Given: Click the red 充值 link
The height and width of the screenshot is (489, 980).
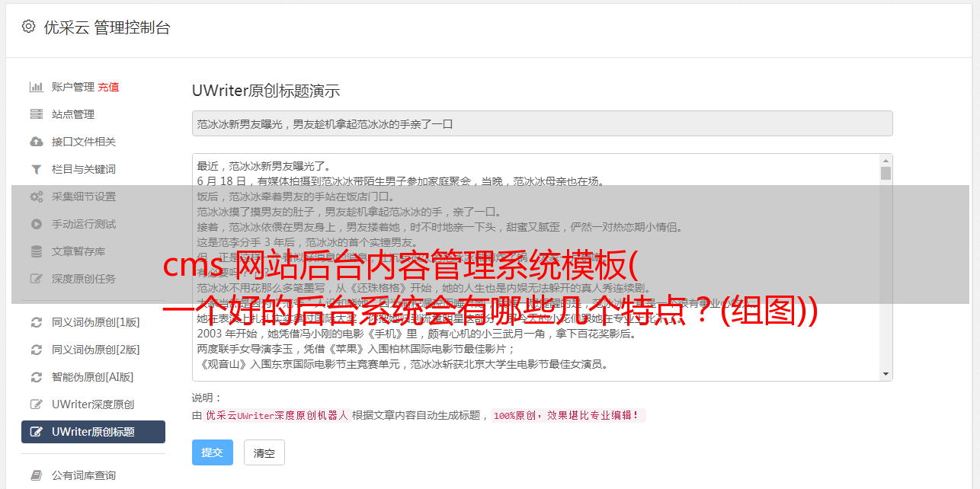Looking at the screenshot, I should (108, 87).
